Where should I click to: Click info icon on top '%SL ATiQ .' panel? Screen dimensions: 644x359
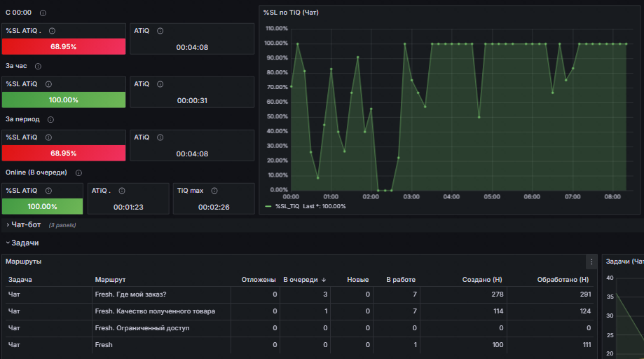(x=52, y=31)
